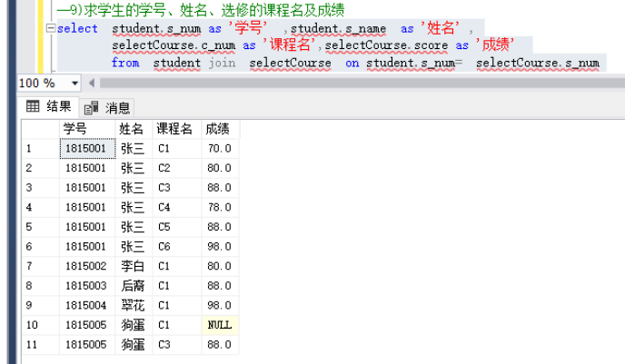Click score 98.0 in row 9

point(221,306)
